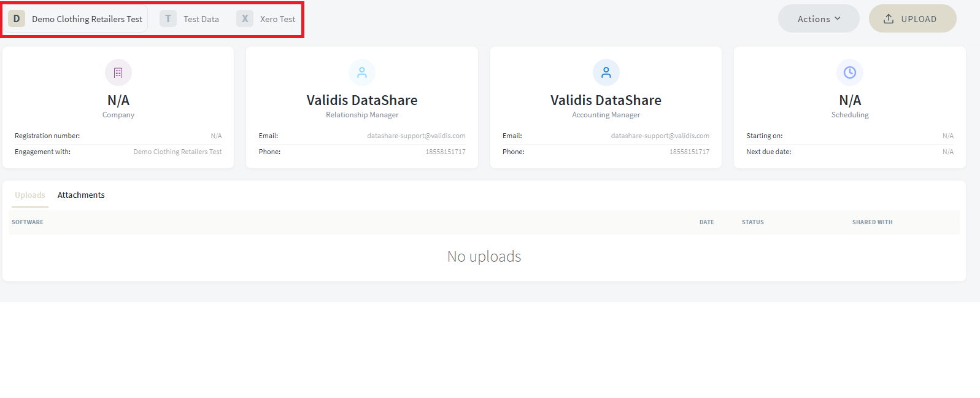
Task: Click the Registration number label
Action: (x=47, y=136)
